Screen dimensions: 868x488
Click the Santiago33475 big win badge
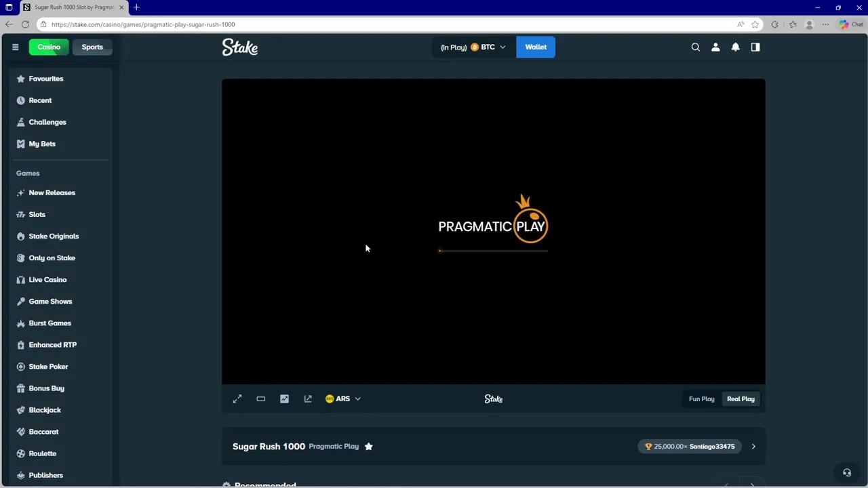pos(689,446)
